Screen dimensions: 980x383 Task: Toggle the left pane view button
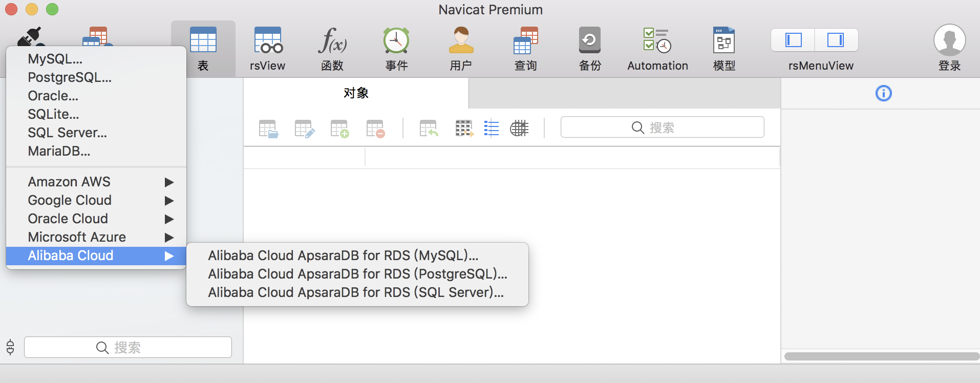[793, 40]
